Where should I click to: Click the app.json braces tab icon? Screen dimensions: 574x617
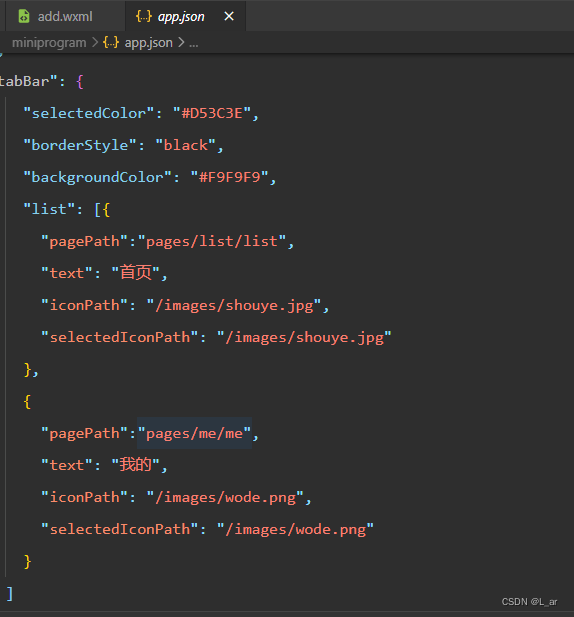[x=144, y=16]
